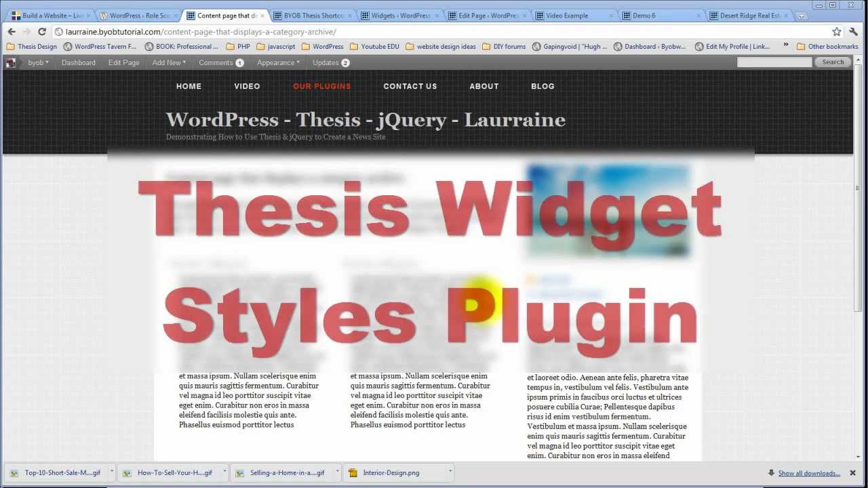Open the 'Selling-a-Home-in-a....gif' download
868x488 pixels.
(279, 473)
